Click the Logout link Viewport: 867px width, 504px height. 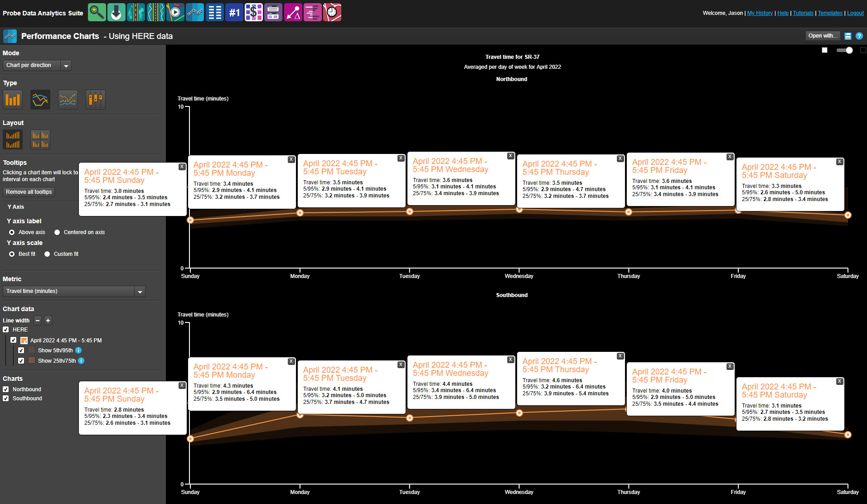pos(855,13)
